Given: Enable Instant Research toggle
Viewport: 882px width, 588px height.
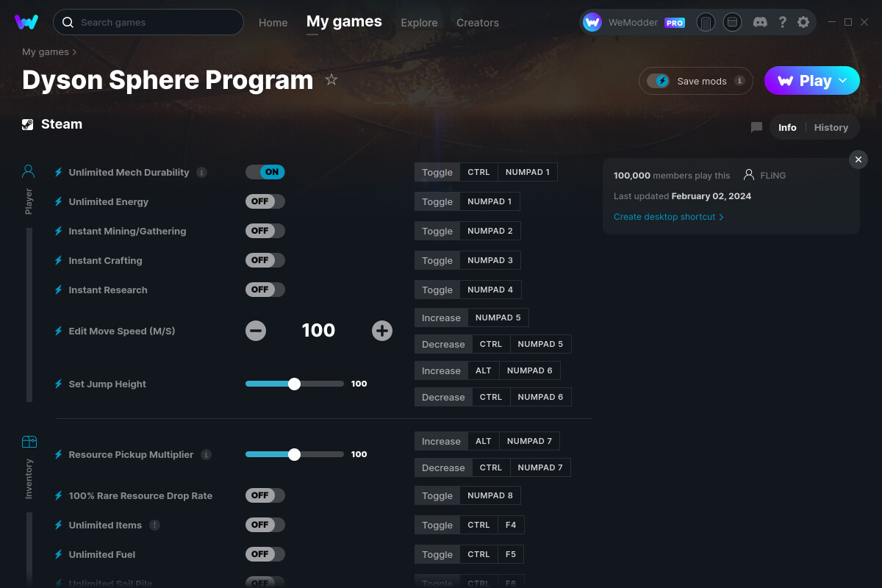Looking at the screenshot, I should point(265,290).
